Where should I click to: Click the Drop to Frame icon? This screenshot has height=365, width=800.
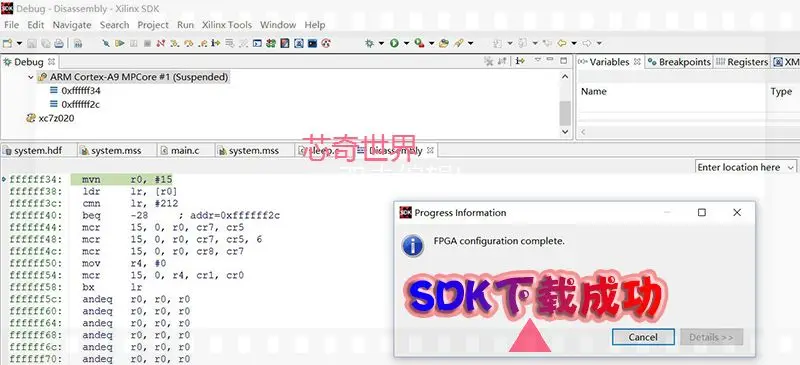pos(230,43)
